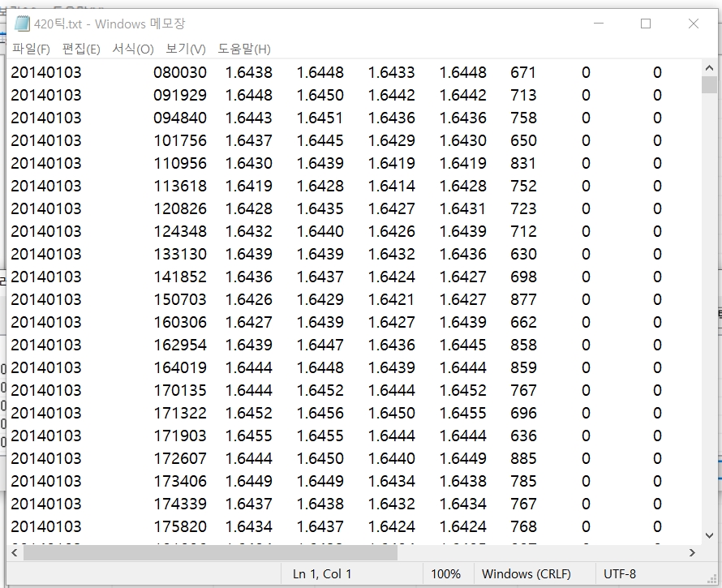
Task: Place cursor on the volume value 885
Action: (523, 458)
